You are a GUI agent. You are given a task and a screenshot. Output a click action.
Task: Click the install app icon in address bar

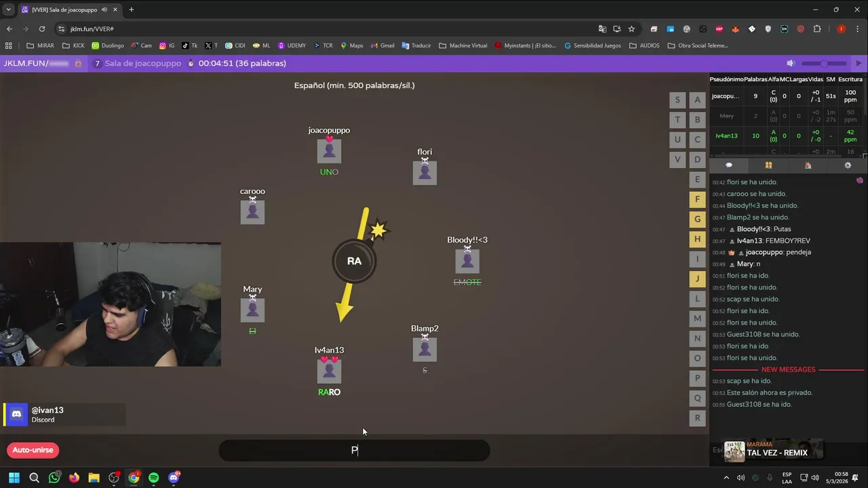617,29
